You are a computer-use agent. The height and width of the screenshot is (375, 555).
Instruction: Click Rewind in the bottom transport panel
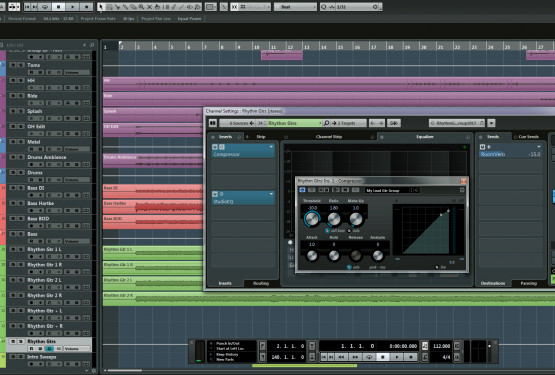pyautogui.click(x=341, y=357)
